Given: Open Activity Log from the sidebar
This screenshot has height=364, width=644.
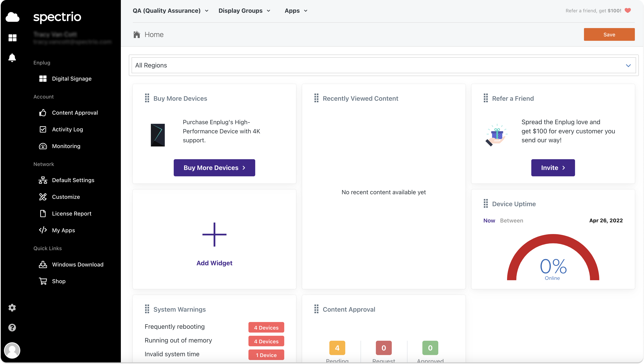Looking at the screenshot, I should 67,129.
